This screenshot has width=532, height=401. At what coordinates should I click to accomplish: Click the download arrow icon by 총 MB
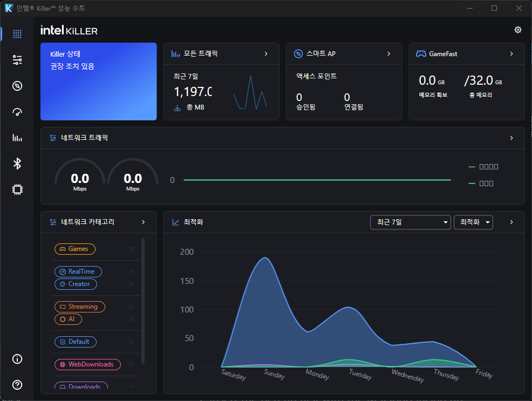(x=177, y=108)
